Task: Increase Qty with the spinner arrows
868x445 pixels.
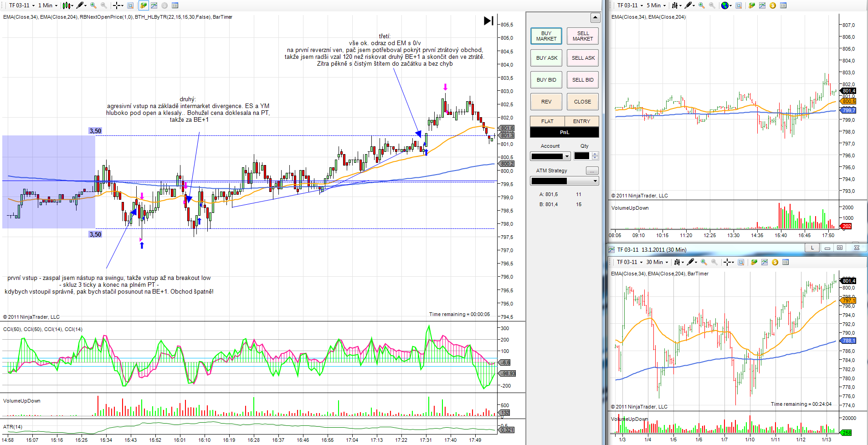Action: (x=595, y=154)
